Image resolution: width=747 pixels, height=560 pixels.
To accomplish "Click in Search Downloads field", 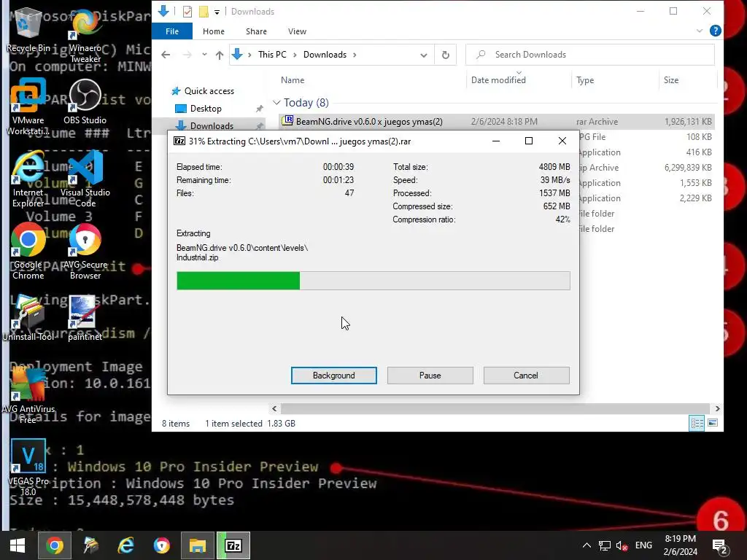I will [x=589, y=55].
